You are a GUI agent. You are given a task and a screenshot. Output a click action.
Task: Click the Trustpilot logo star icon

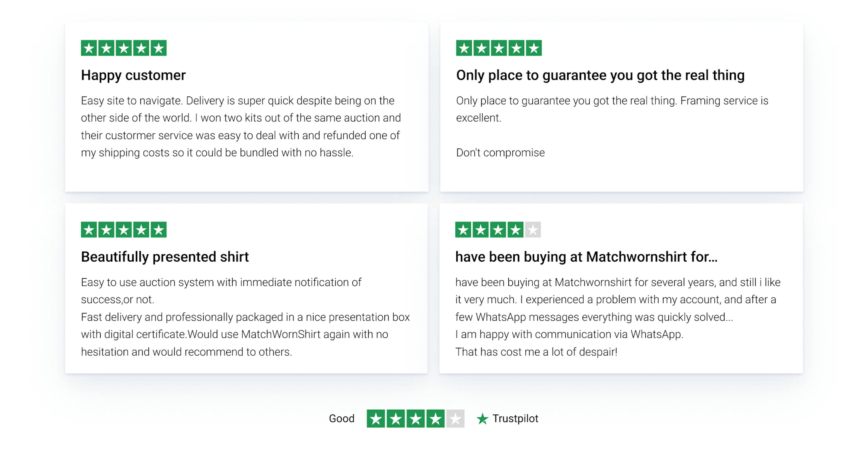(482, 419)
